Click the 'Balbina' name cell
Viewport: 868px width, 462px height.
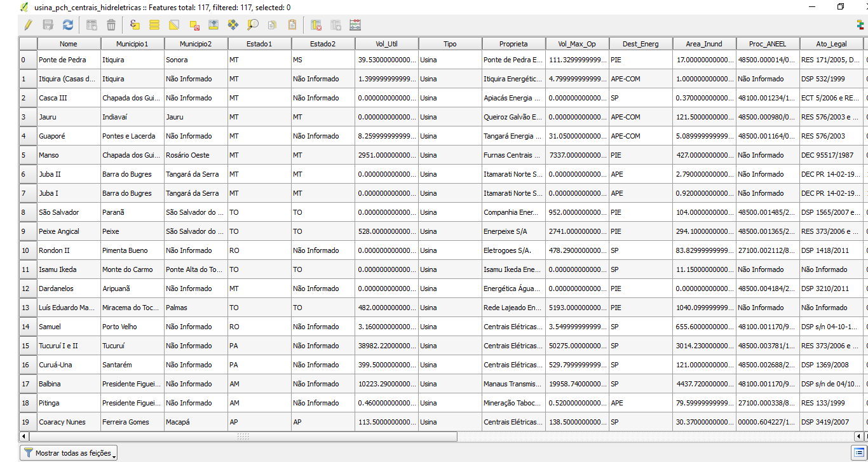pyautogui.click(x=69, y=384)
